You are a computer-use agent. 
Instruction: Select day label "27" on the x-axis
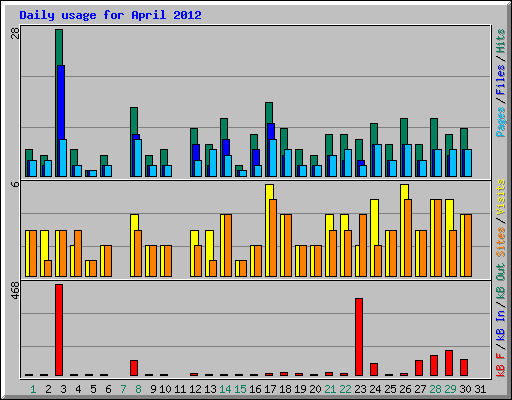coord(420,389)
